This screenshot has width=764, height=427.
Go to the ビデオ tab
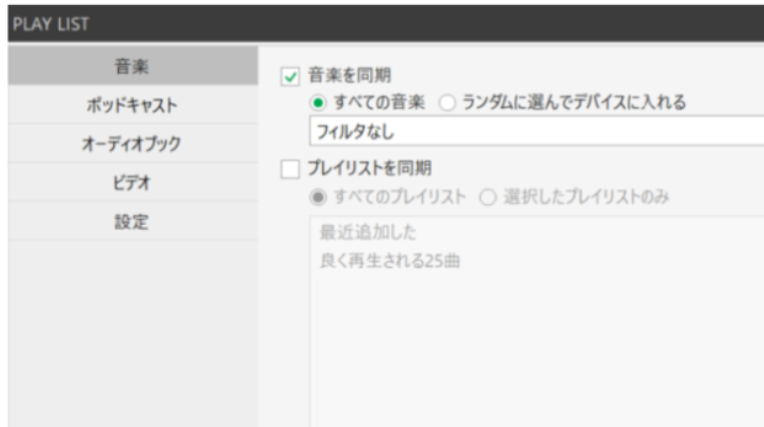pos(132,183)
